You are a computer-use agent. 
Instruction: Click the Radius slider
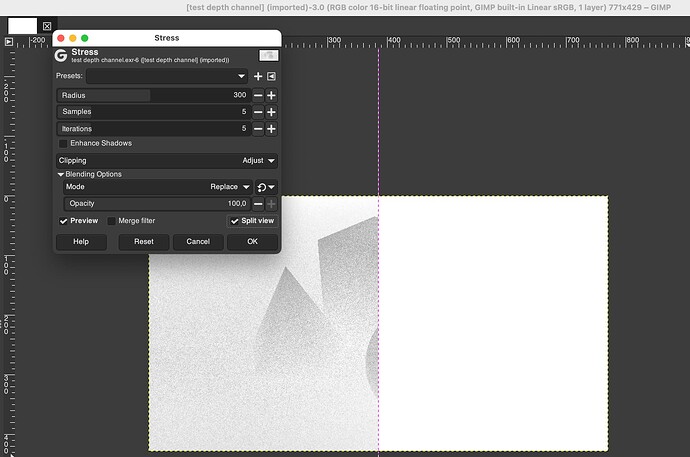[x=154, y=95]
